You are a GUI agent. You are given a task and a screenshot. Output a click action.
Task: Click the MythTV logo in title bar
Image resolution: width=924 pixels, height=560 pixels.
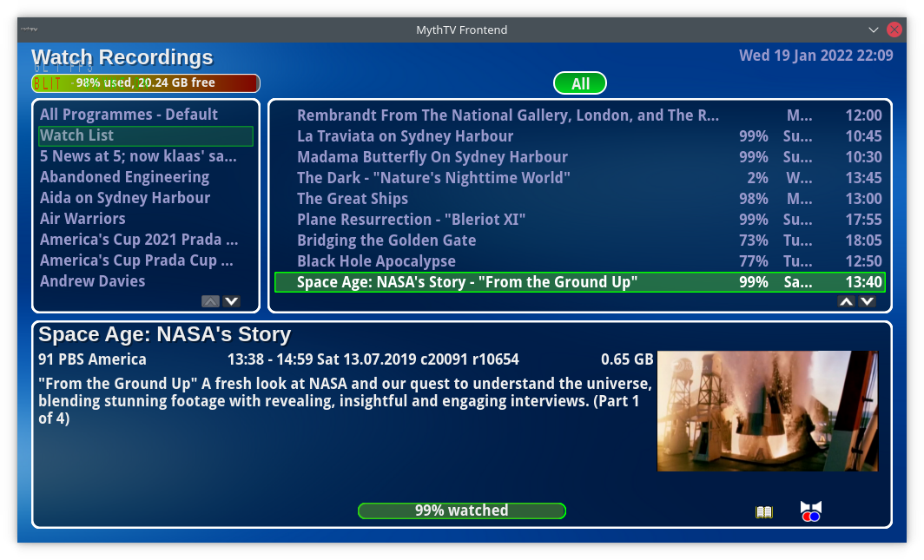29,30
